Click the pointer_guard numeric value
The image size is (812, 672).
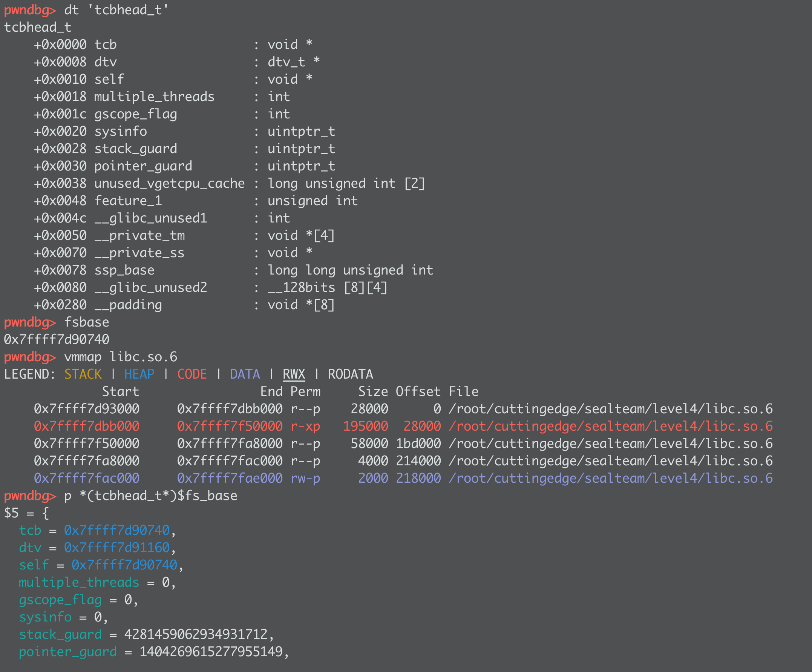[211, 652]
